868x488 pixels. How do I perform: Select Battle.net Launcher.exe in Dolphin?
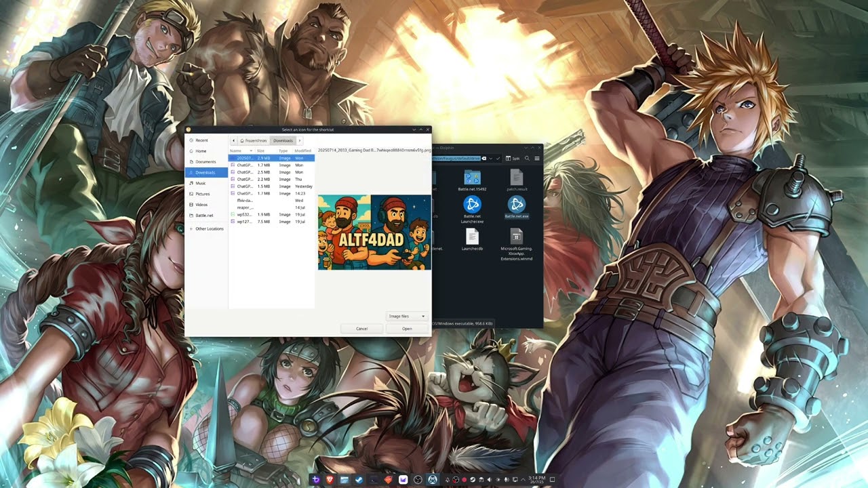coord(472,209)
